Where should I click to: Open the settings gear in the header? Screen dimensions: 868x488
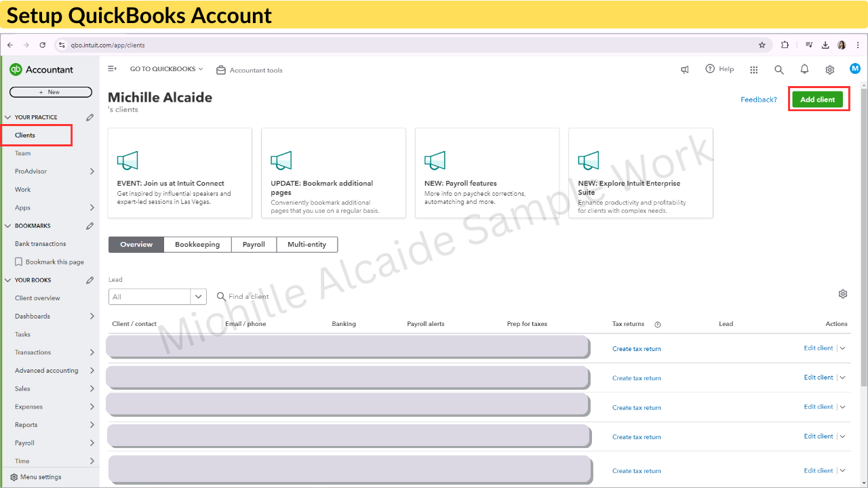tap(830, 69)
